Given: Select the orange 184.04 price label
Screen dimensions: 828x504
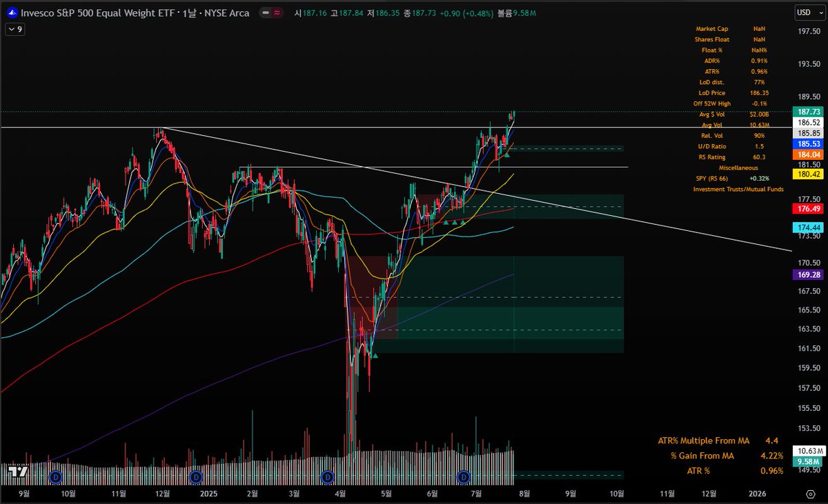Looking at the screenshot, I should [x=807, y=154].
